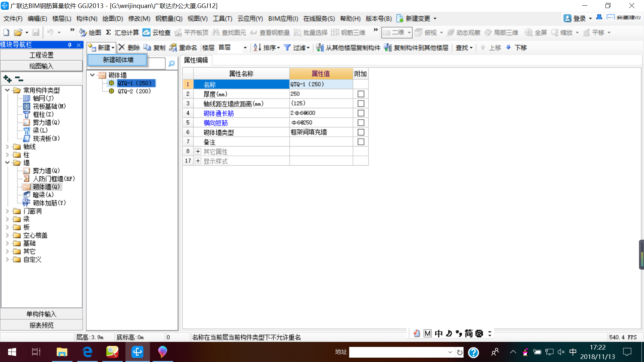644x362 pixels.
Task: Click 报表预览 navigation button
Action: pyautogui.click(x=42, y=325)
